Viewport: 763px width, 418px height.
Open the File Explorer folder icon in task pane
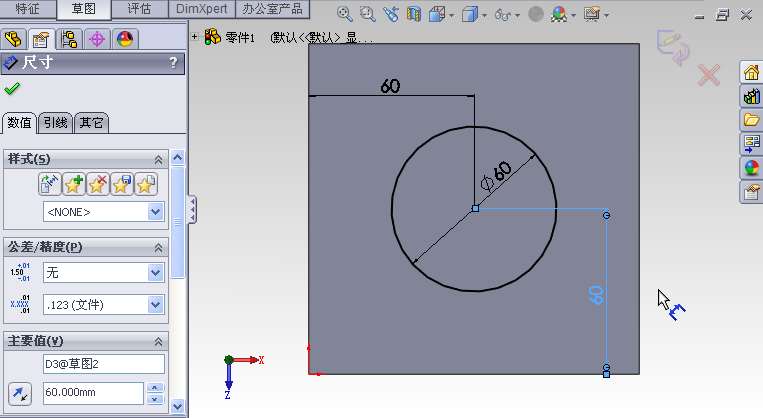750,120
